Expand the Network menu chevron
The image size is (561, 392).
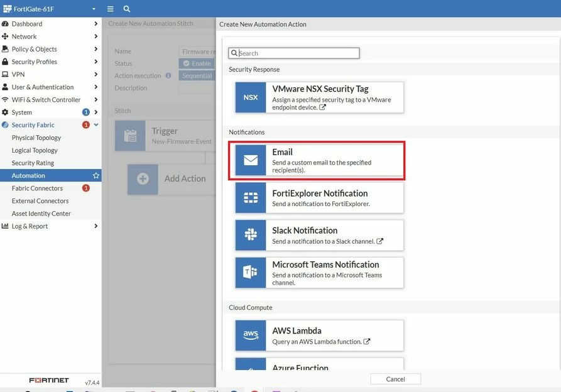[96, 36]
